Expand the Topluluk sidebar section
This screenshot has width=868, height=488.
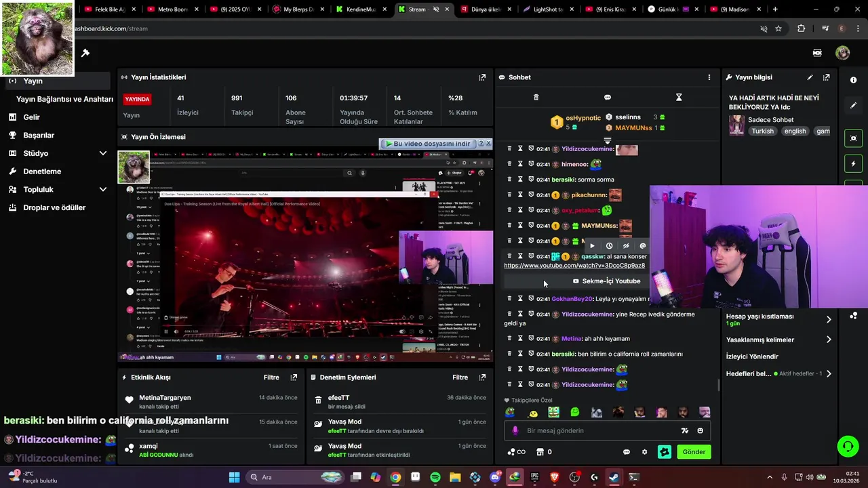tap(103, 190)
